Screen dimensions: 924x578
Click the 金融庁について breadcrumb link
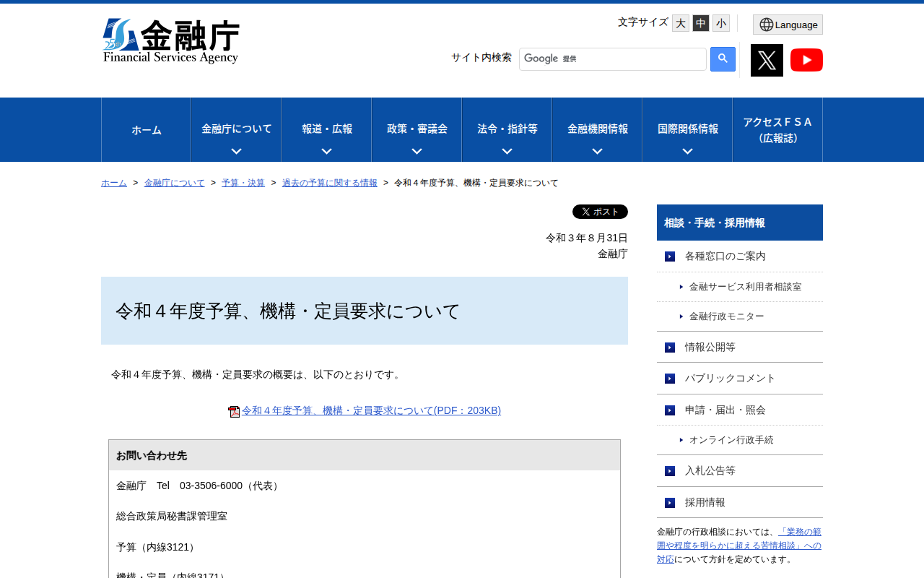click(x=175, y=183)
